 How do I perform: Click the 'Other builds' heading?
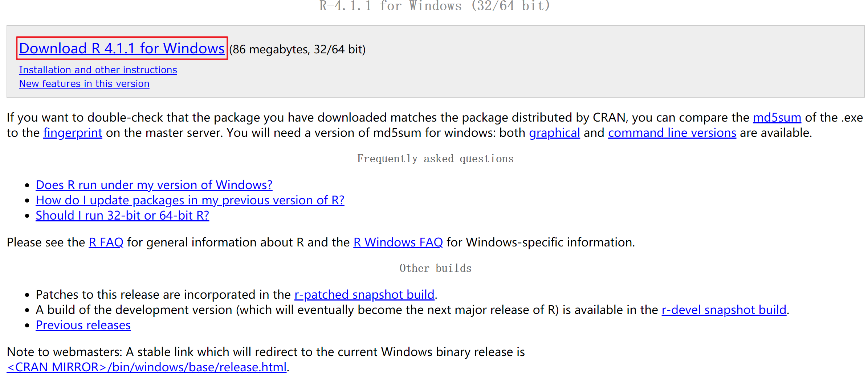coord(435,268)
